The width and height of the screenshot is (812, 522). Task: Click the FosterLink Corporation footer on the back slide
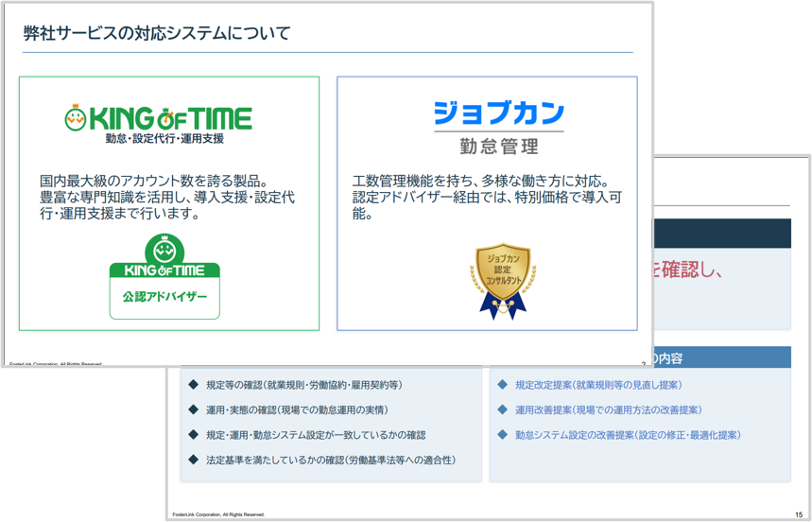tap(218, 514)
